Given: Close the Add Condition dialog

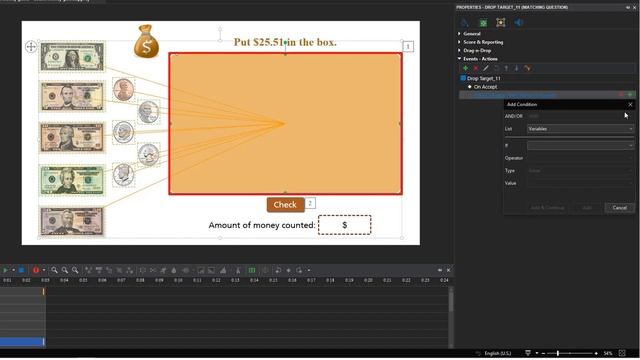Looking at the screenshot, I should pos(630,104).
